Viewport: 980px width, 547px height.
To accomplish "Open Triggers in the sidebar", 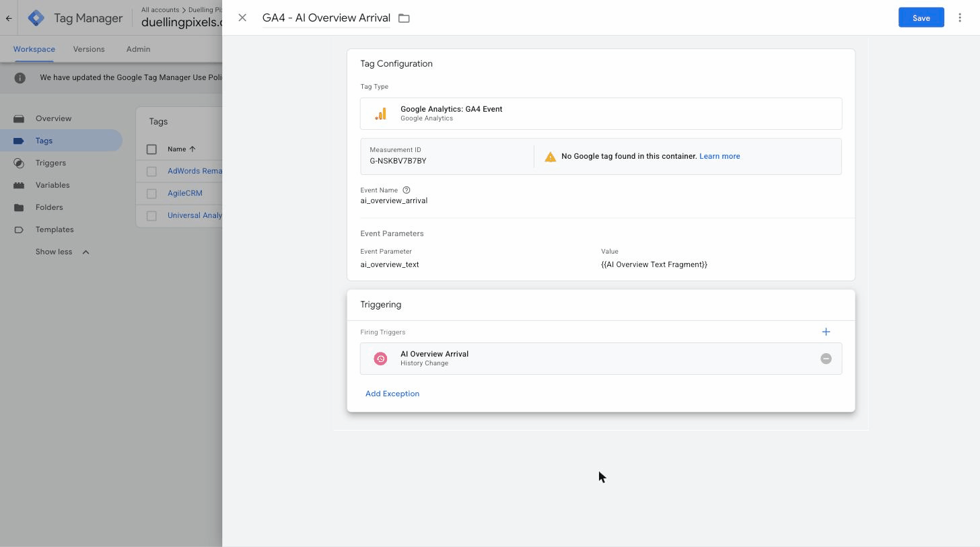I will click(61, 163).
